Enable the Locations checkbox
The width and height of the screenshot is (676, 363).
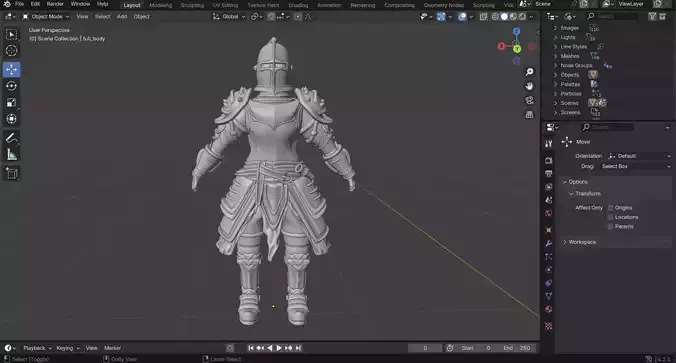[x=610, y=217]
